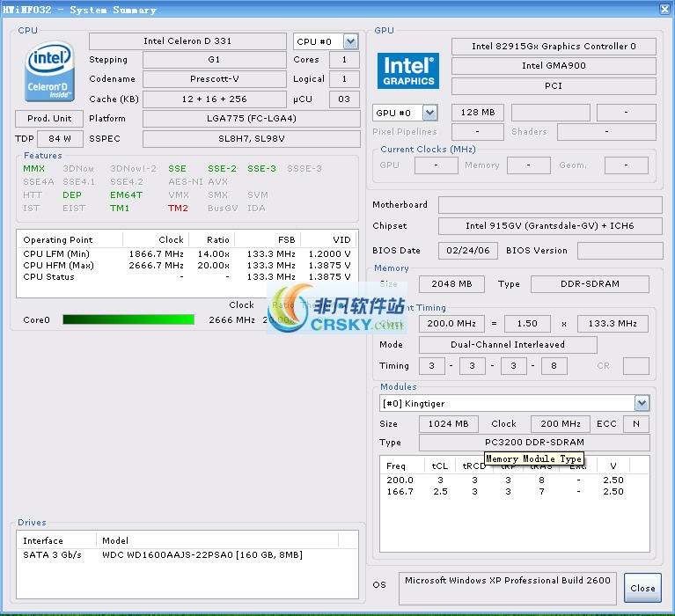Expand the [#0] Kingtiger module dropdown
The height and width of the screenshot is (616, 675).
click(x=642, y=403)
